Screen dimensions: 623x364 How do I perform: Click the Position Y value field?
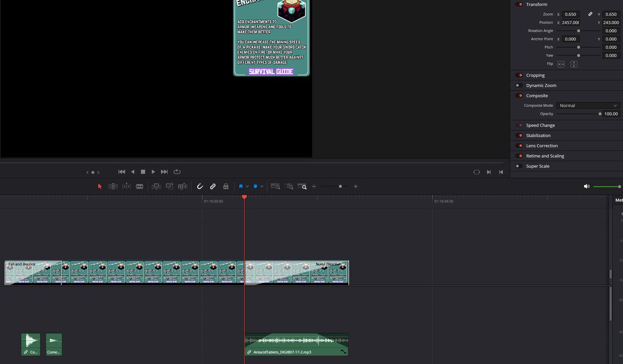coord(612,23)
